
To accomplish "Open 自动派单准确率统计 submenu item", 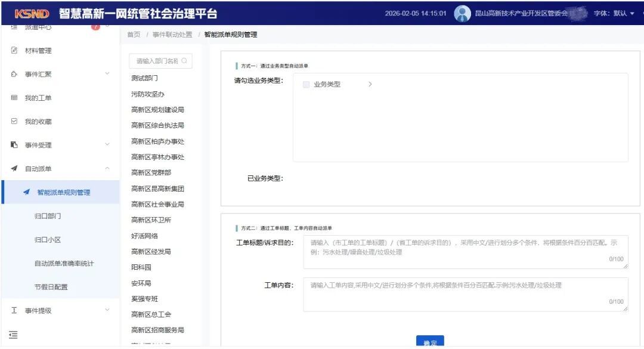I will coord(64,263).
